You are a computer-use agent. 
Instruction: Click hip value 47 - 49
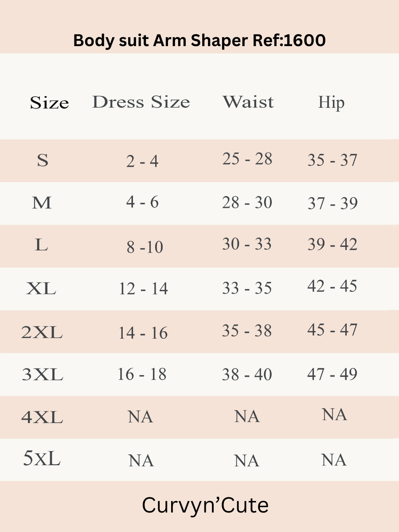[x=332, y=374]
